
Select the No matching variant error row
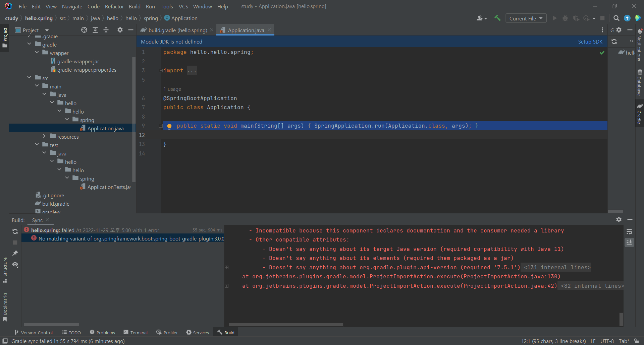pyautogui.click(x=123, y=238)
